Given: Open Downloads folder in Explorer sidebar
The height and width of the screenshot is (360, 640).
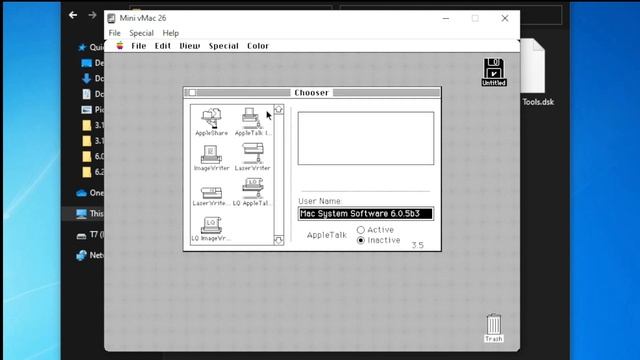Looking at the screenshot, I should click(92, 78).
